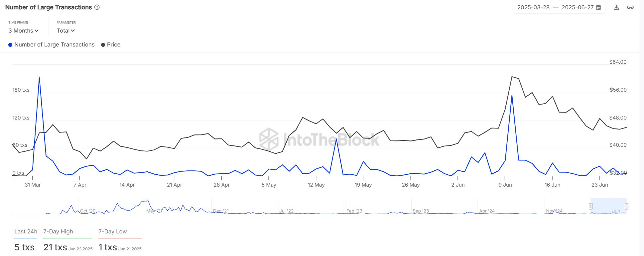Click the help icon beside the chart title
The image size is (644, 256).
(97, 7)
